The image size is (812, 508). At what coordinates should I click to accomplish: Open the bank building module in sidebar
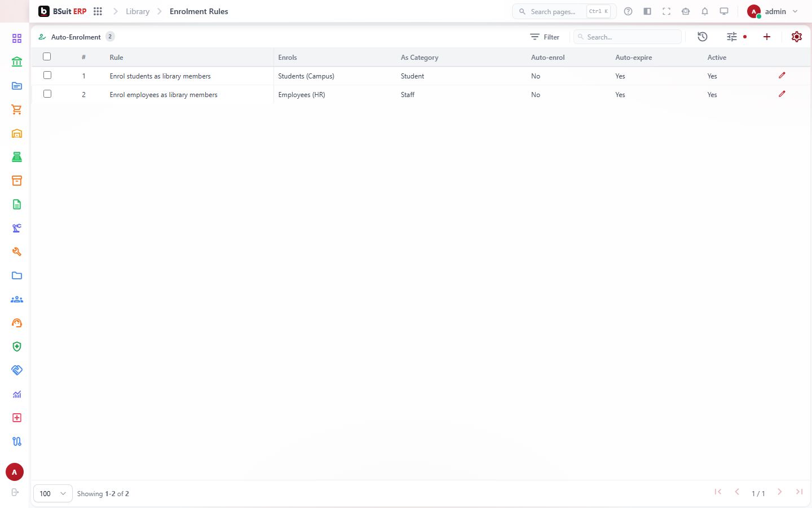point(17,62)
